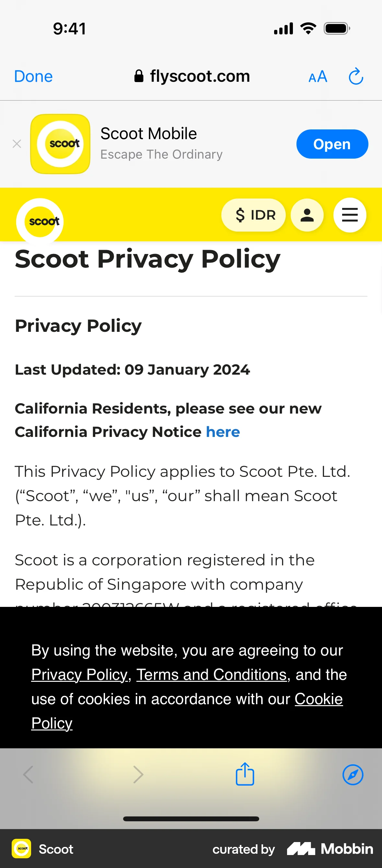
Task: Share the page using the share icon
Action: [x=245, y=774]
